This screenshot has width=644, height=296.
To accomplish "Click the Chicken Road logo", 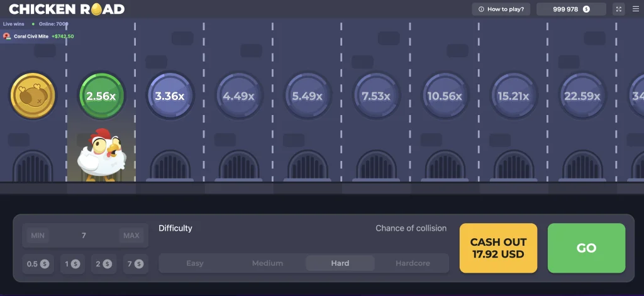I will click(x=67, y=9).
